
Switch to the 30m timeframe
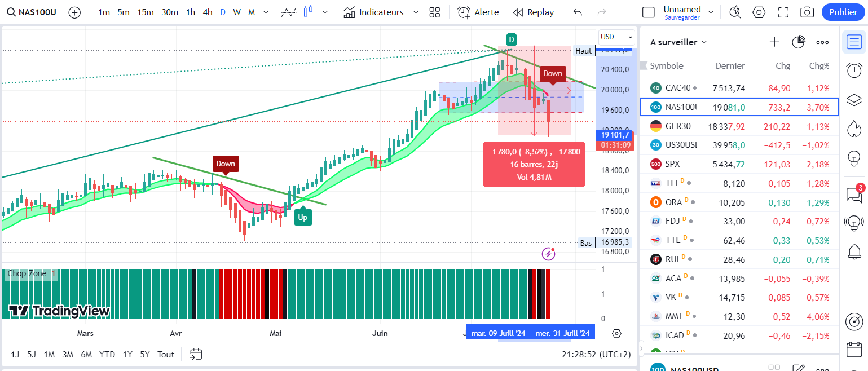pyautogui.click(x=170, y=12)
